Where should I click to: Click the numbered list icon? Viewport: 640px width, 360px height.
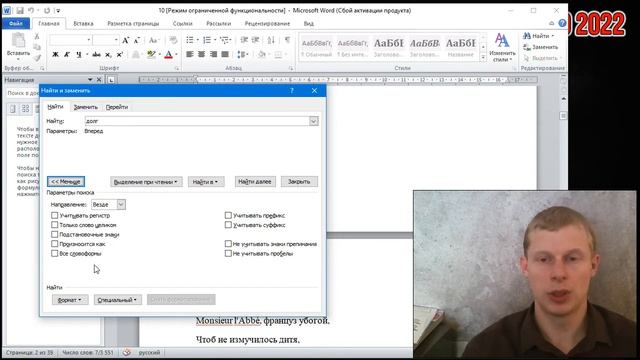[x=207, y=40]
